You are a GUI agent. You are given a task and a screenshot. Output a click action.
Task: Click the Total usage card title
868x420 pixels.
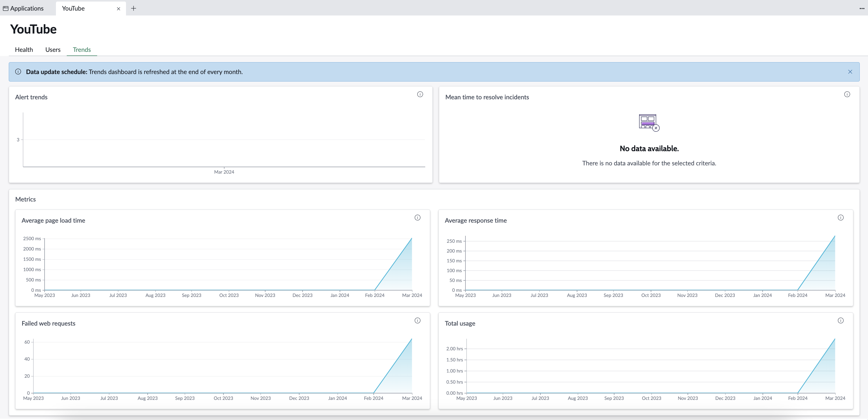(x=460, y=324)
